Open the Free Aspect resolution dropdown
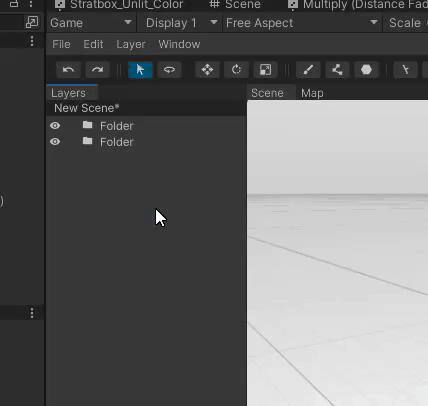This screenshot has width=428, height=406. coord(302,23)
